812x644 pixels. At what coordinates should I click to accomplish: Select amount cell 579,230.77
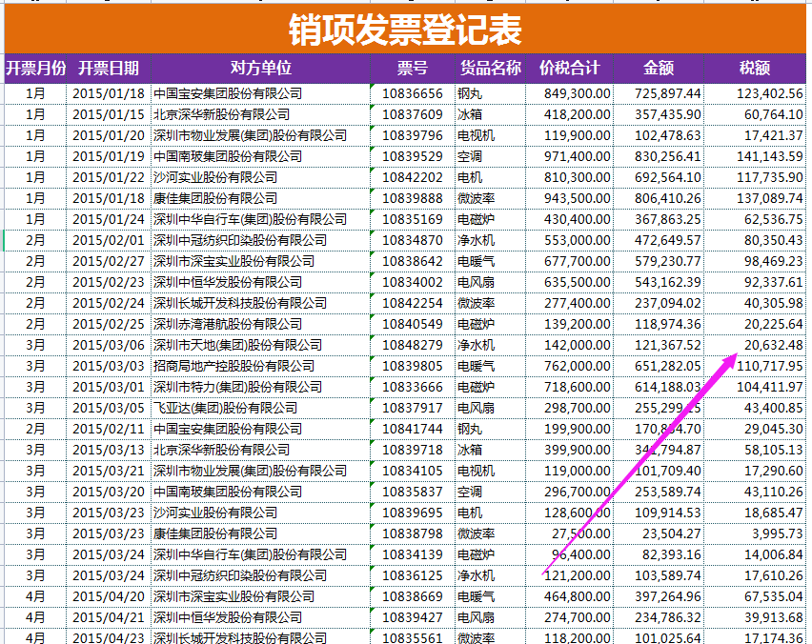click(659, 261)
